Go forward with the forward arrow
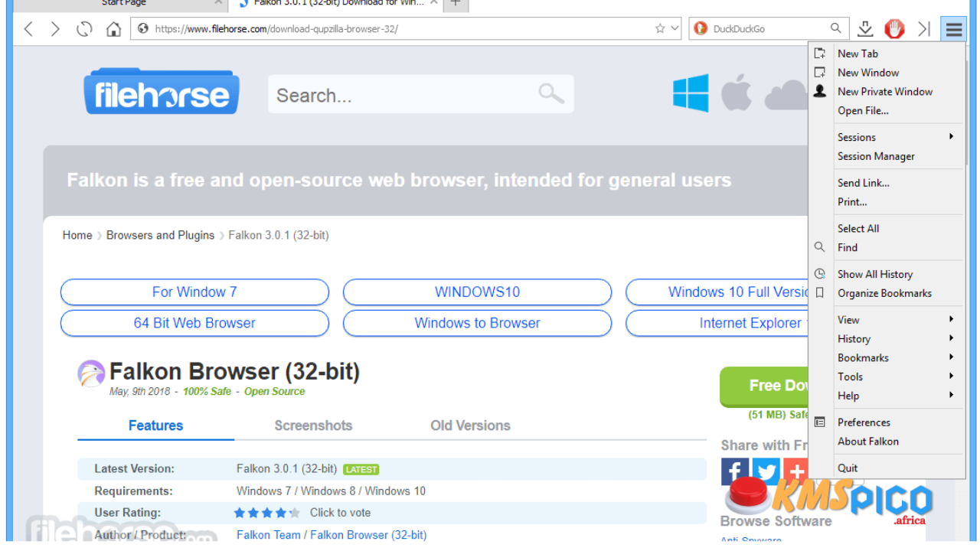980x551 pixels. click(x=55, y=29)
